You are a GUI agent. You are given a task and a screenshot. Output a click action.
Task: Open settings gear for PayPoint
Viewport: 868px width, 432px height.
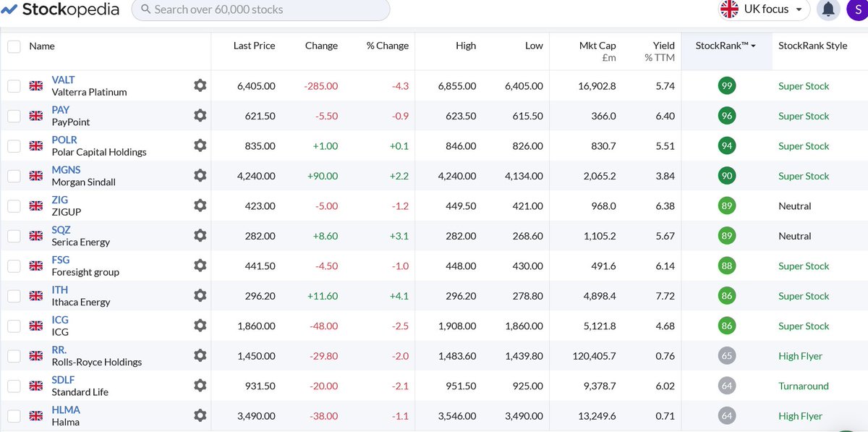point(200,116)
